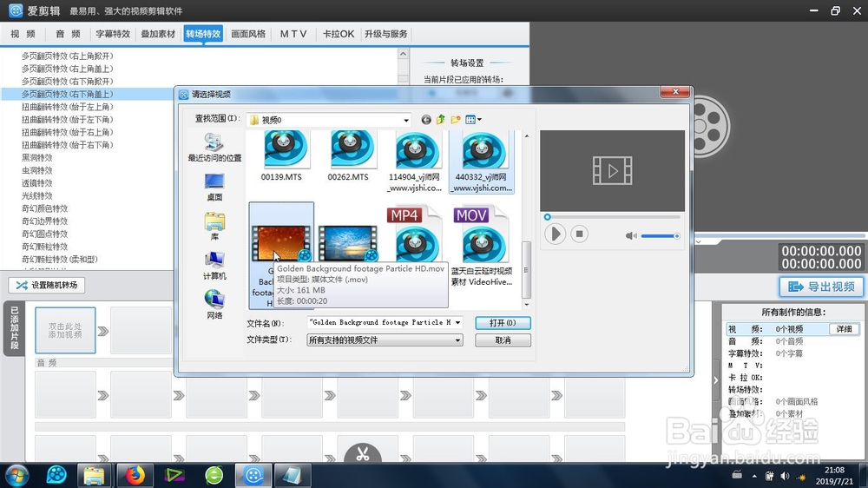Adjust the preview volume slider
The image size is (868, 488).
tap(661, 236)
